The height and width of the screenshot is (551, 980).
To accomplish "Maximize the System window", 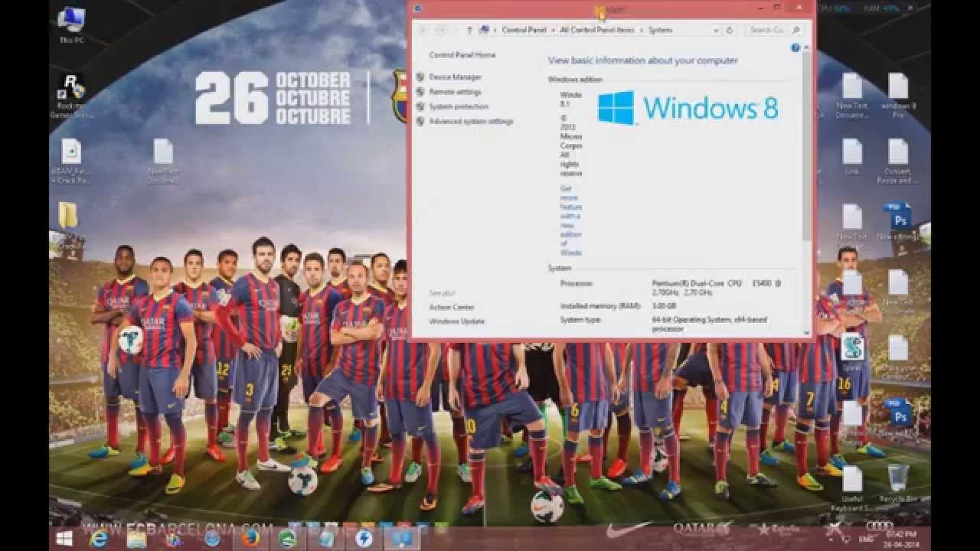I will [777, 7].
